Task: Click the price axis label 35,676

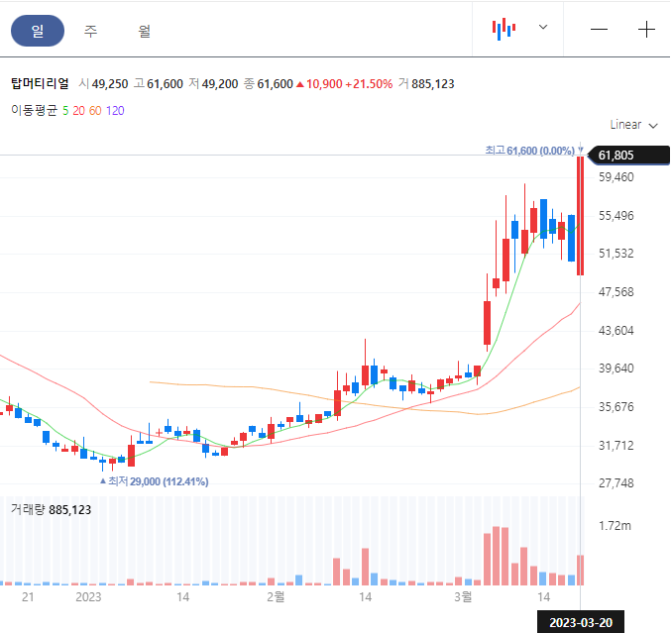Action: (x=616, y=407)
